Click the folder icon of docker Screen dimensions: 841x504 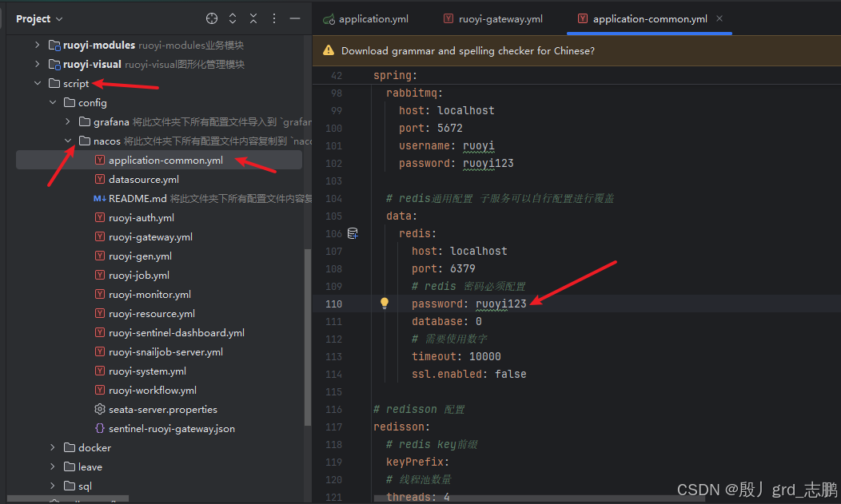click(x=70, y=447)
